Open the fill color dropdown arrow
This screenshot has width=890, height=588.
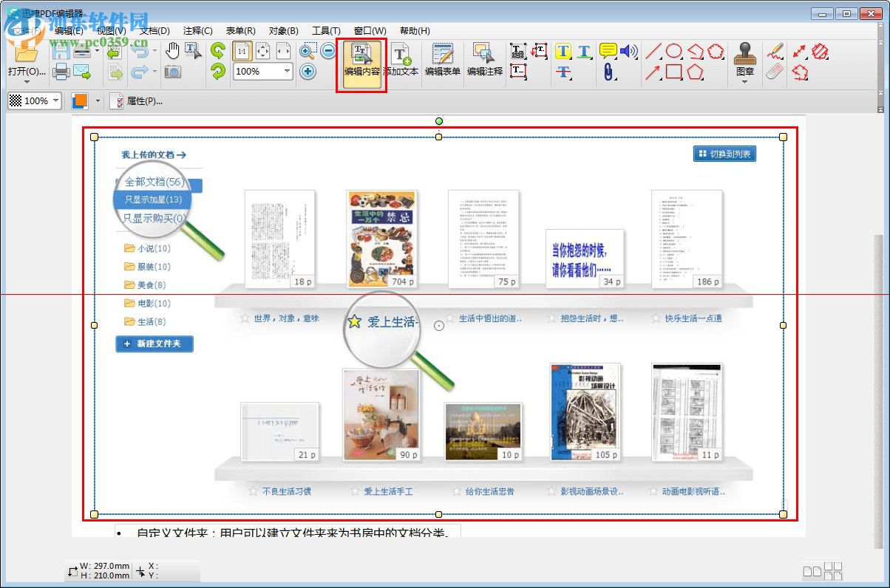[98, 101]
